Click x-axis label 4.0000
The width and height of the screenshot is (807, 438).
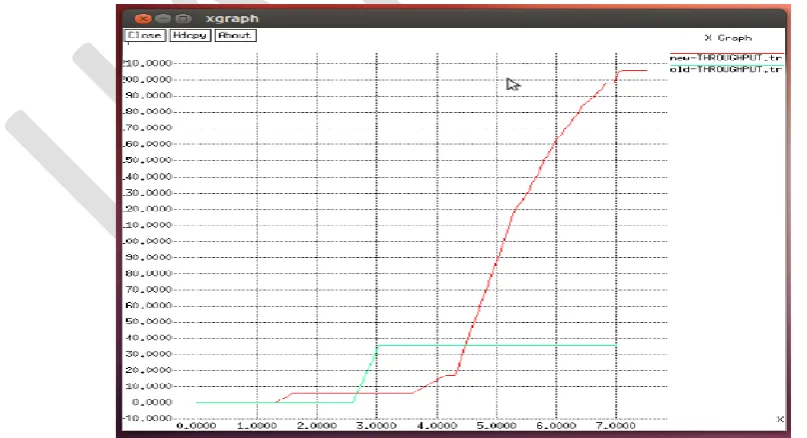tap(436, 426)
